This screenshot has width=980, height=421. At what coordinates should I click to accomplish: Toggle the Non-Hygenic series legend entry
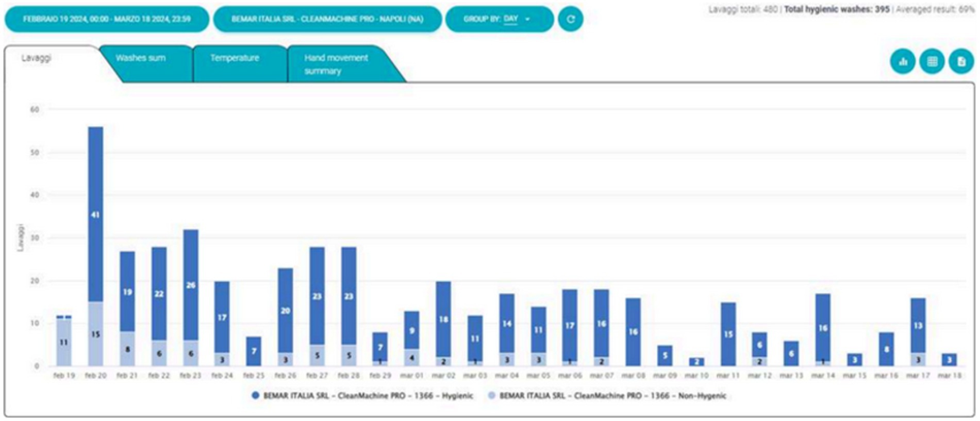[607, 396]
